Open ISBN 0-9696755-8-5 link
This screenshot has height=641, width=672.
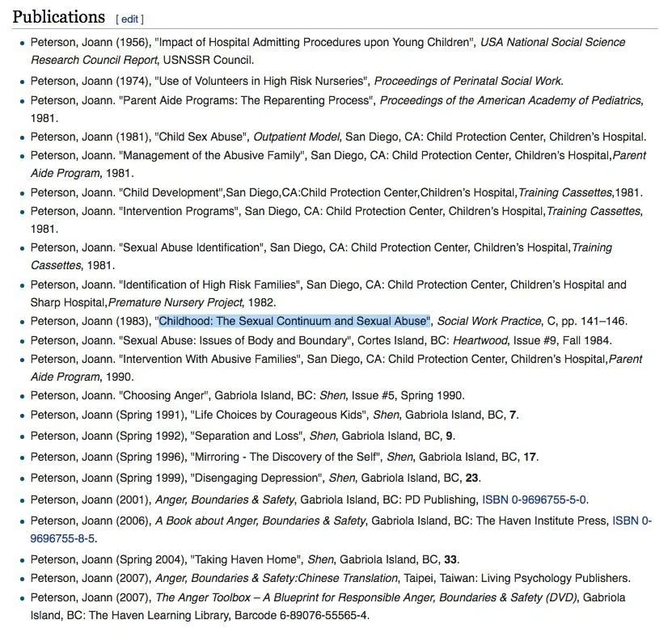(340, 529)
